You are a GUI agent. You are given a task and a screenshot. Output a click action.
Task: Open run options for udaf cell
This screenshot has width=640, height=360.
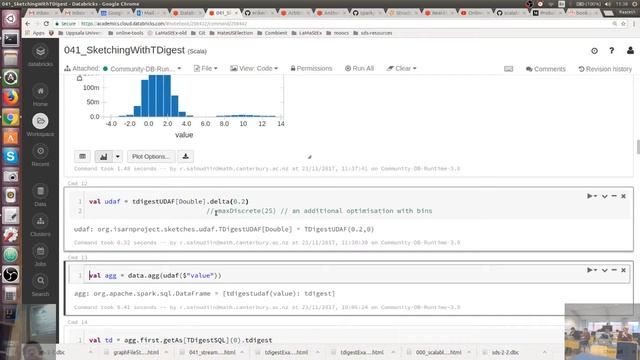pyautogui.click(x=592, y=196)
